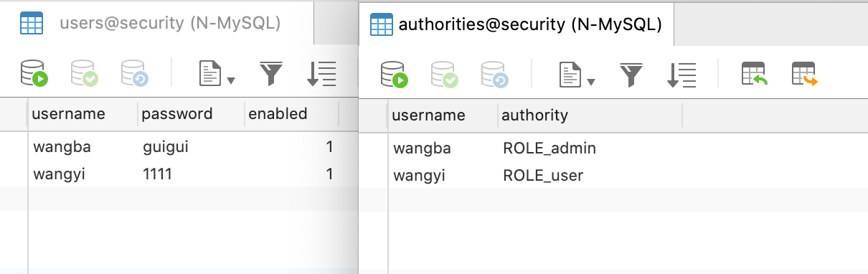Click Export table icon with orange arrow

[805, 74]
